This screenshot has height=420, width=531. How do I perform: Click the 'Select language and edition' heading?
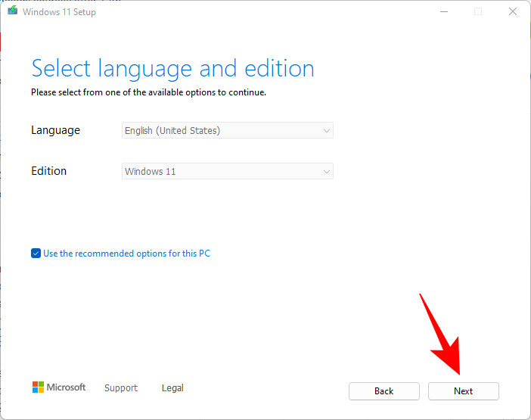172,68
